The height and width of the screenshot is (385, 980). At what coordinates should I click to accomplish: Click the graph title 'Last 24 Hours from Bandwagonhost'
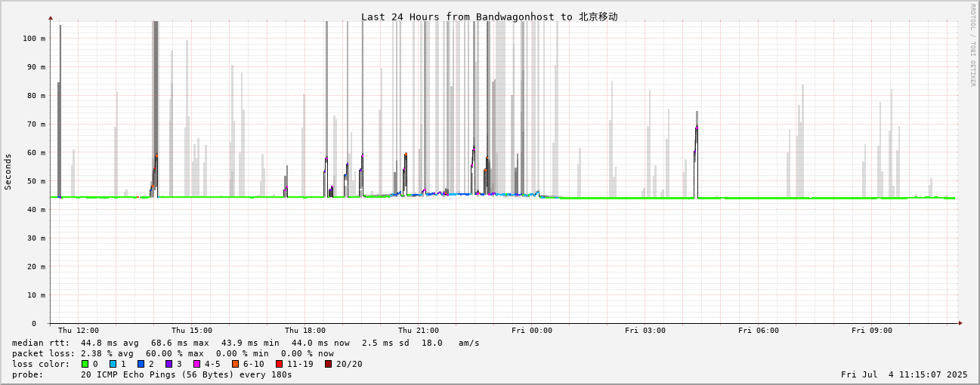point(459,17)
